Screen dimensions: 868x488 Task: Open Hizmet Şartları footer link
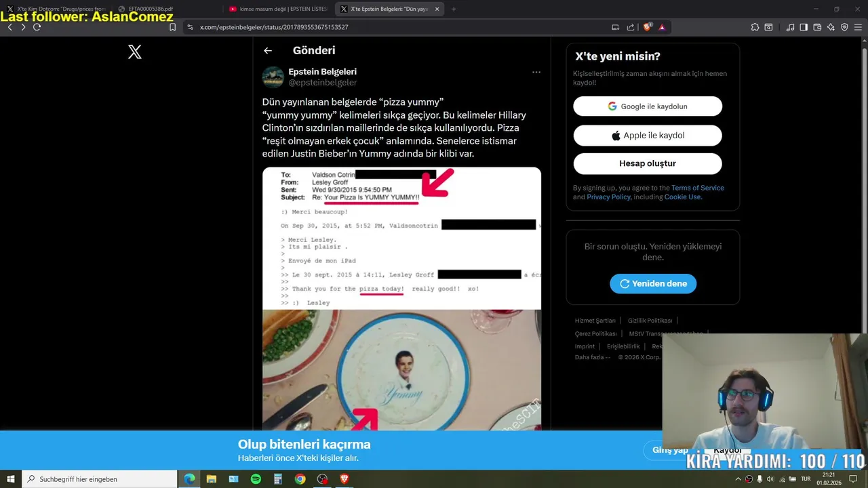coord(595,321)
